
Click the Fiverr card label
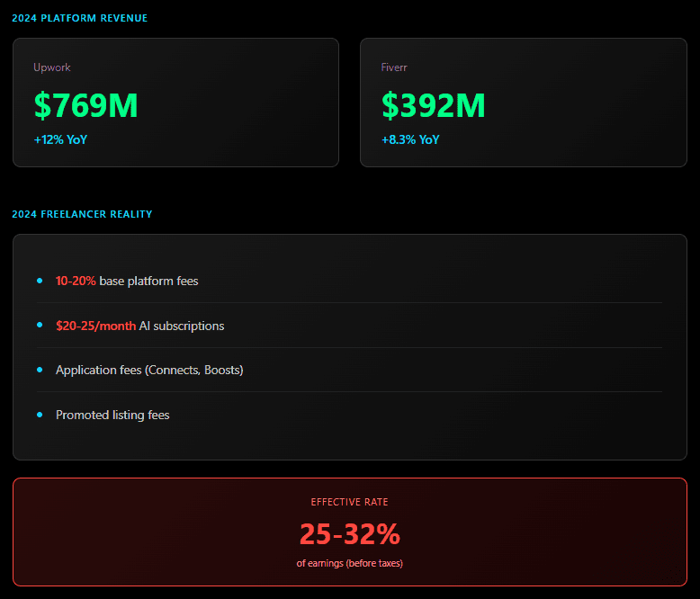coord(394,67)
